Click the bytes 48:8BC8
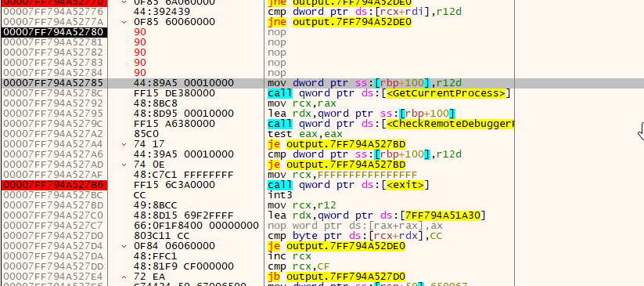This screenshot has height=286, width=644. tap(156, 103)
